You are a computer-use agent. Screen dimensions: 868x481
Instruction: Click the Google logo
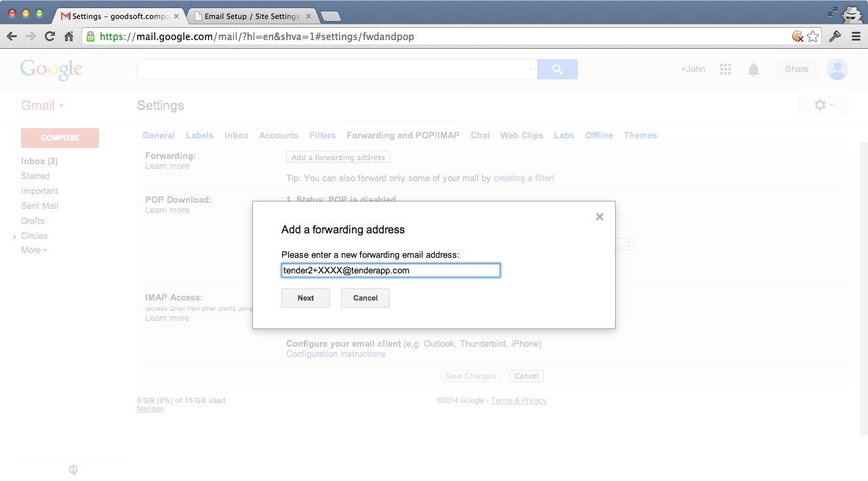coord(52,69)
